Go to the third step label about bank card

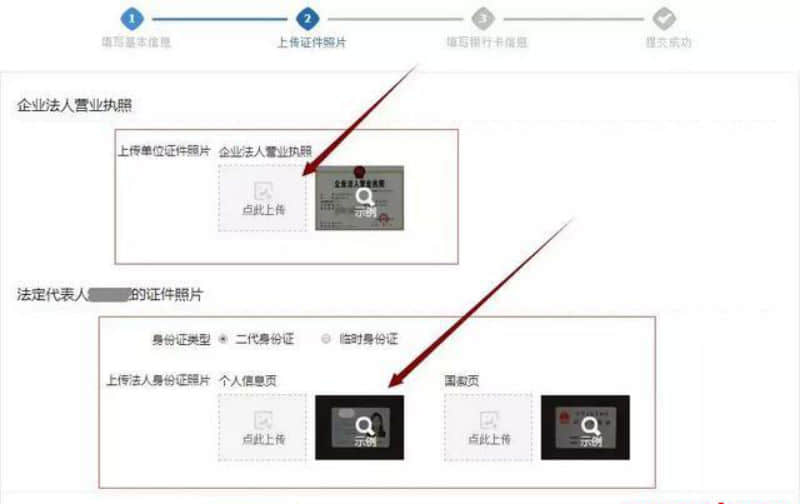[487, 42]
